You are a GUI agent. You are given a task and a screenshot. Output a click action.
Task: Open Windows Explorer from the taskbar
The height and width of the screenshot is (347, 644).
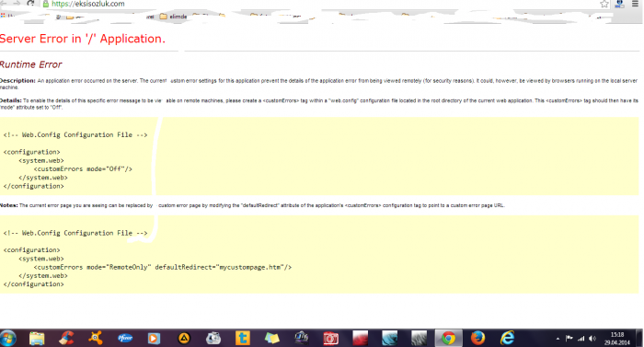pyautogui.click(x=37, y=339)
